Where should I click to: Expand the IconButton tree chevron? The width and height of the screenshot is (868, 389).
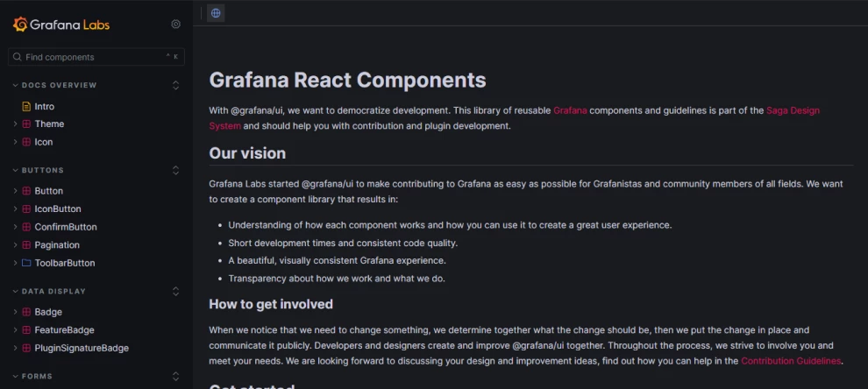coord(16,209)
